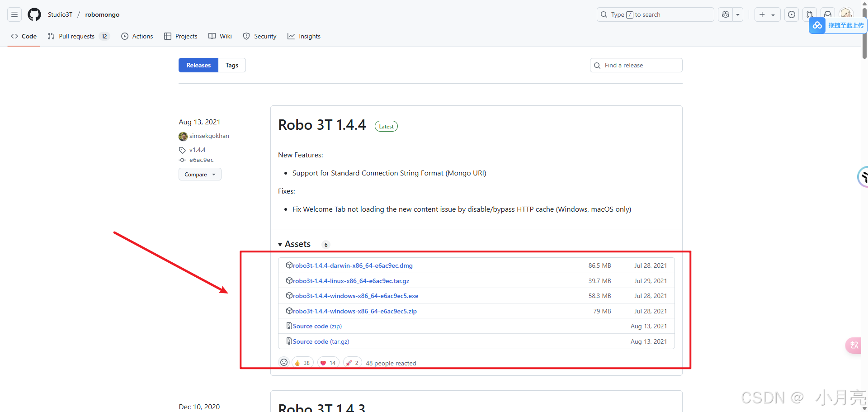Download Source code (tar.gz)
The height and width of the screenshot is (412, 868).
321,341
